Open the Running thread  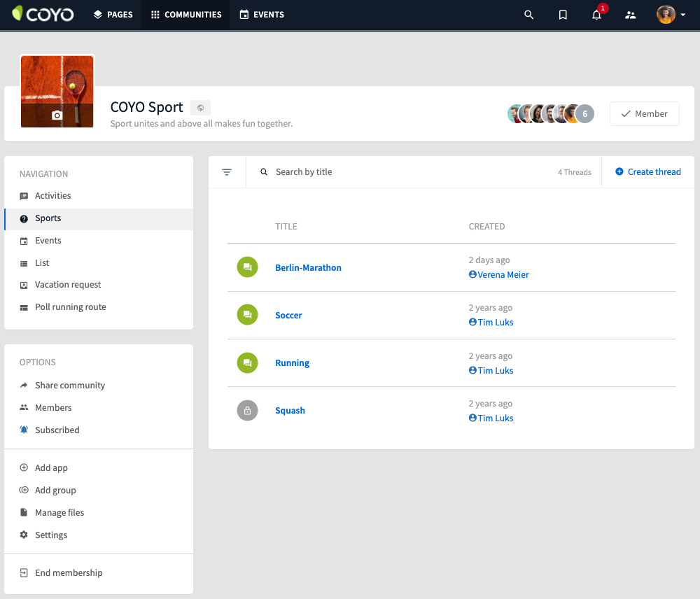(x=293, y=363)
